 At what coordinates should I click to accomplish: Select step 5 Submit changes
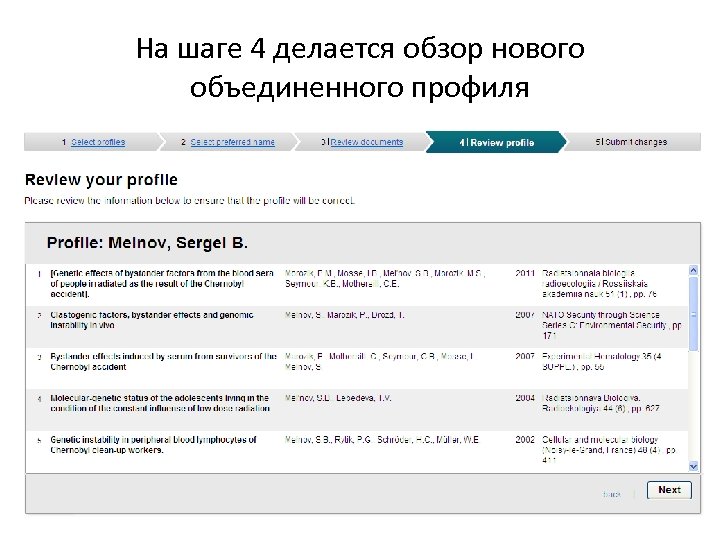coord(631,142)
